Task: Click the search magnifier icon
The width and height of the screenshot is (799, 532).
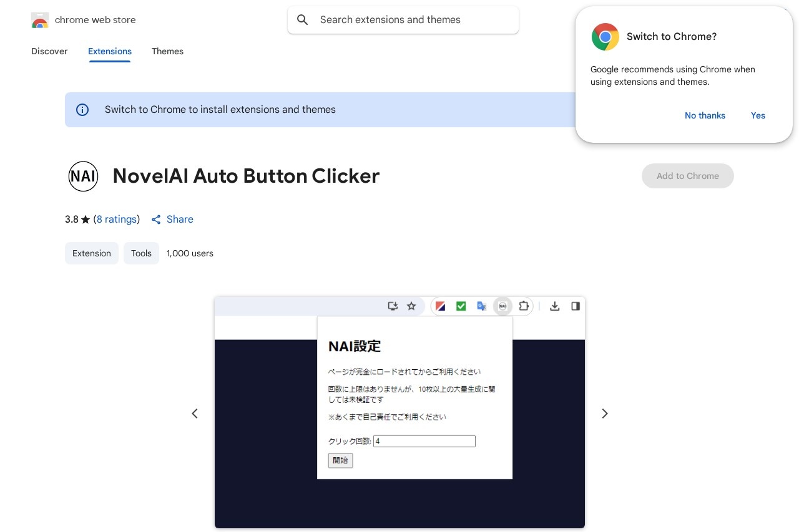Action: [303, 20]
